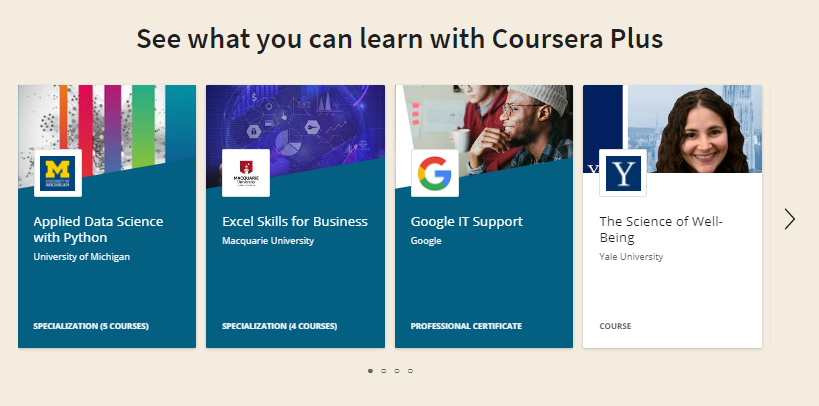The height and width of the screenshot is (406, 819).
Task: Click the Specialization (4 Courses) label
Action: pos(279,326)
